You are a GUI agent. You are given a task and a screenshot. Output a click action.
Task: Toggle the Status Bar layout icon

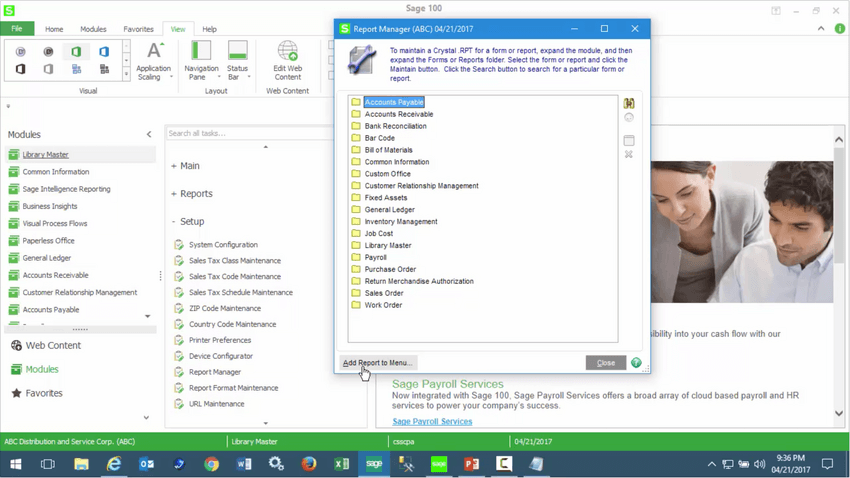point(237,50)
